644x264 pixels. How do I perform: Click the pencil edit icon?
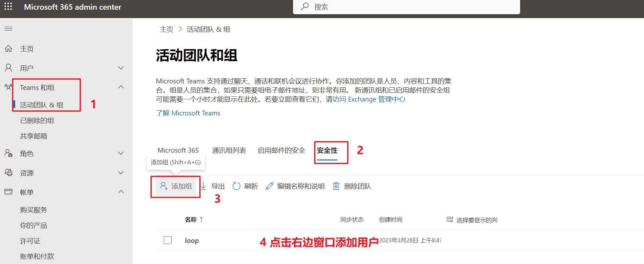tap(269, 186)
